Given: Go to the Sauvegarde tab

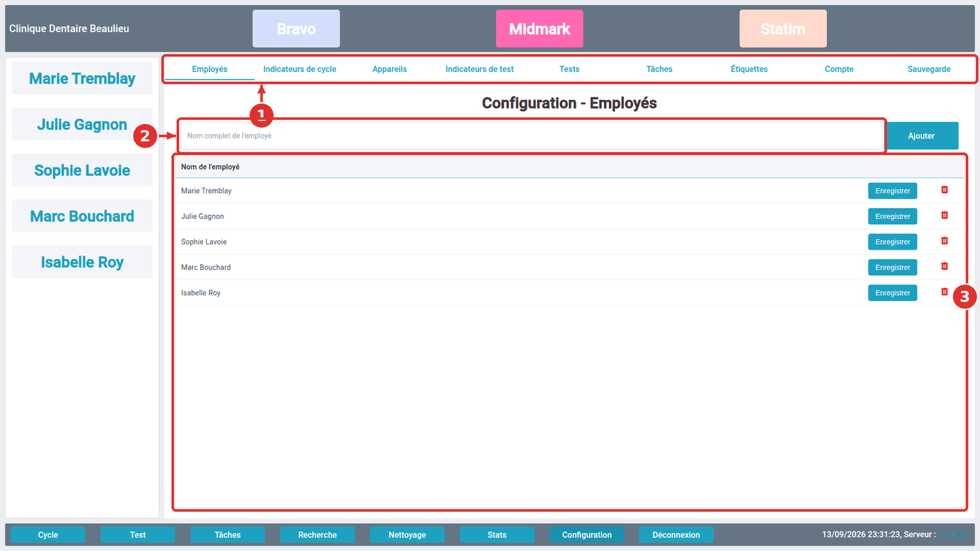Looking at the screenshot, I should (929, 69).
